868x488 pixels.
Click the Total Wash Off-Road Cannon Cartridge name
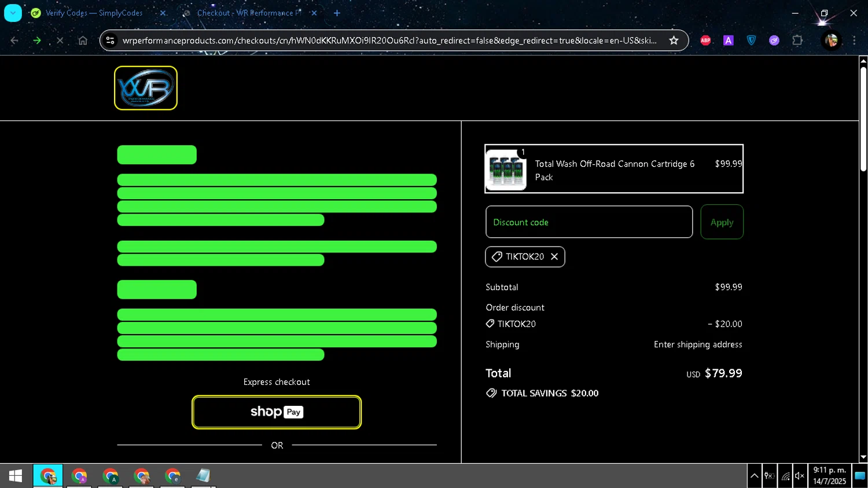click(615, 170)
